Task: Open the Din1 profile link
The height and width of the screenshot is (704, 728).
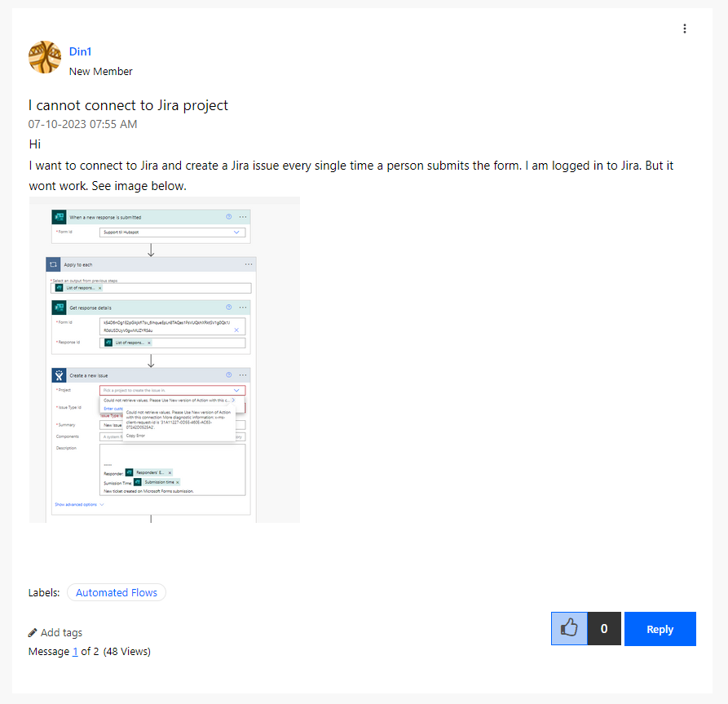Action: pos(81,51)
